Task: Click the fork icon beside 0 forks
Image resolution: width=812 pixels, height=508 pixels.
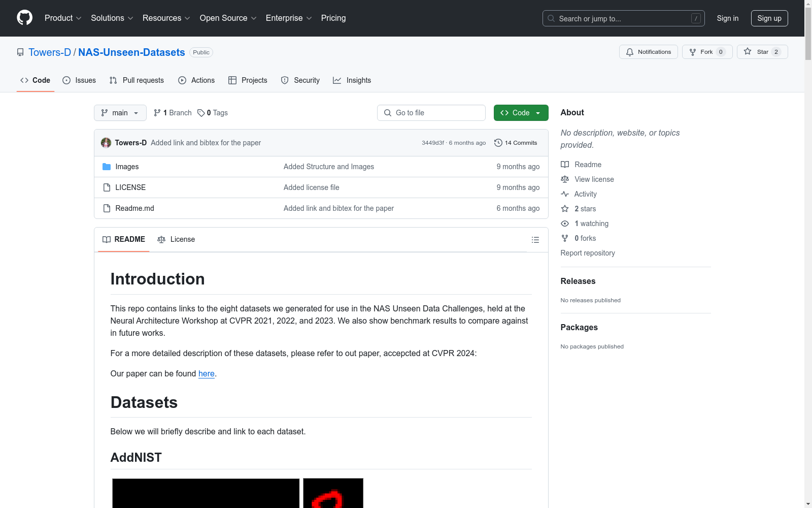Action: click(x=565, y=238)
